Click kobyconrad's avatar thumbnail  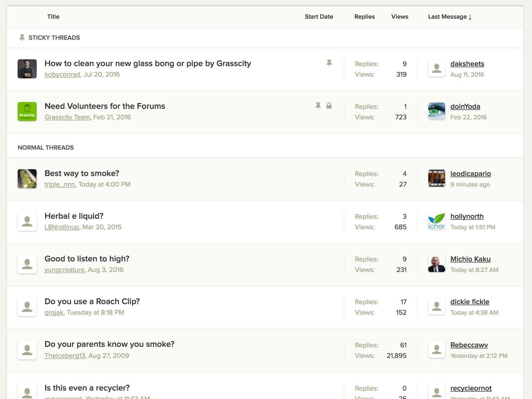point(27,69)
